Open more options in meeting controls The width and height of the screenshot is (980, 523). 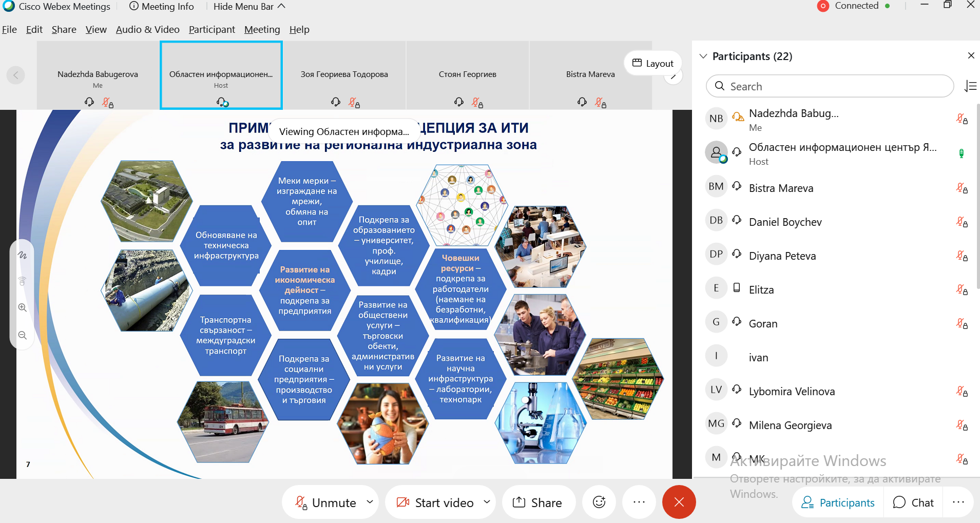tap(639, 502)
